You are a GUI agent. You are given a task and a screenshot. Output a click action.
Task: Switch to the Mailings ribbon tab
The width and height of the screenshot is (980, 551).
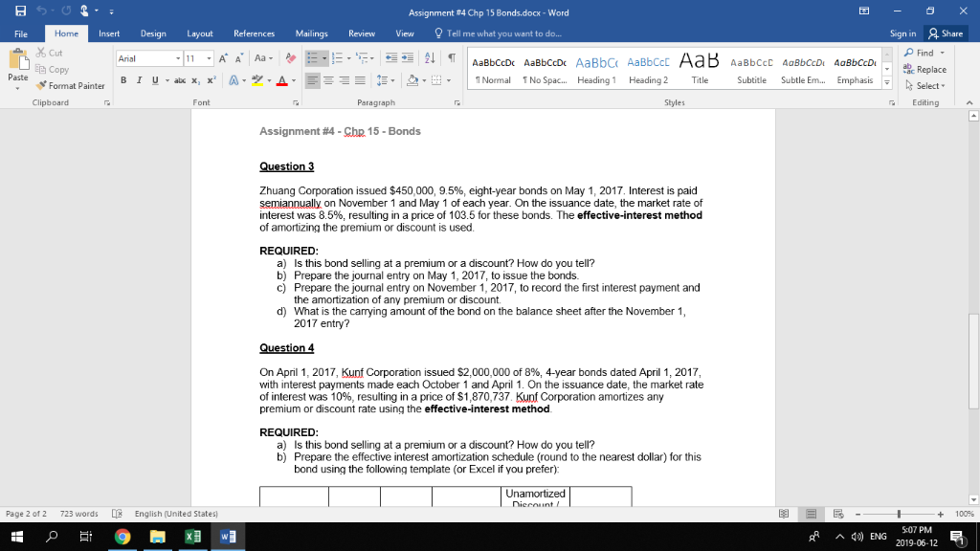point(311,32)
